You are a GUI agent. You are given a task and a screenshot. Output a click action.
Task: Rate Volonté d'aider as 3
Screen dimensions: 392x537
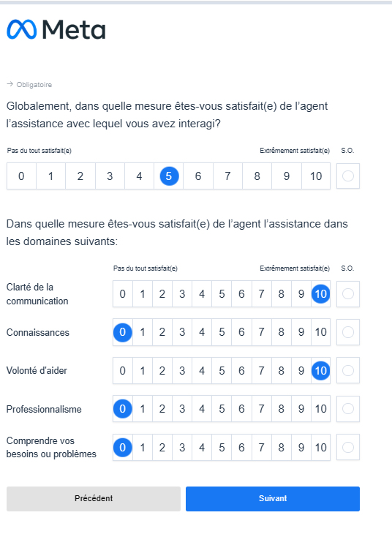pos(182,370)
